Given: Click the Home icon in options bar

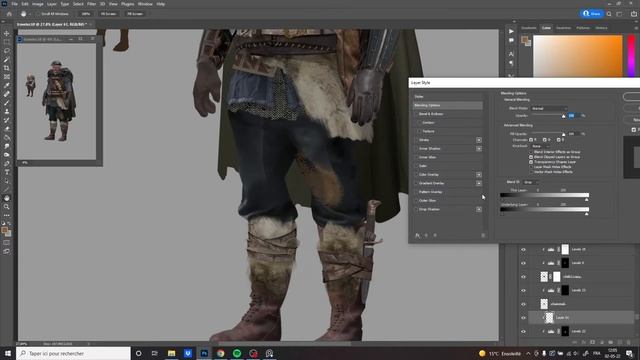Looking at the screenshot, I should point(9,14).
